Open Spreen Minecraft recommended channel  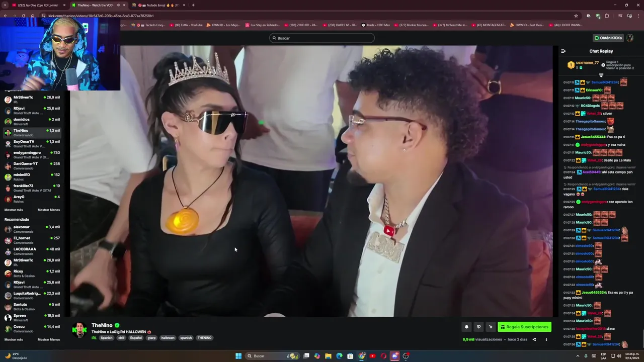click(32, 318)
